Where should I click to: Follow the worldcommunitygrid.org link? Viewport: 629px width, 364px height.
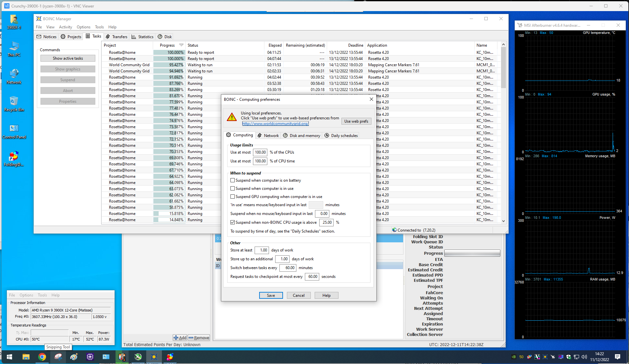(275, 124)
